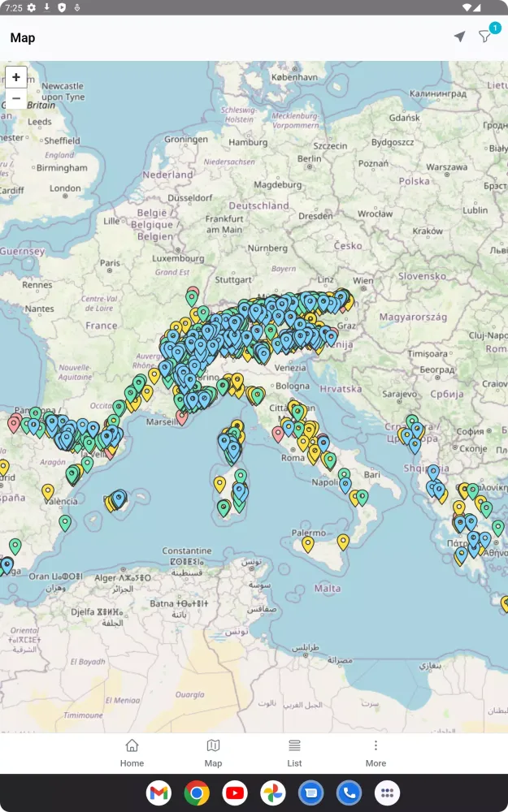Tap yellow pin near València
The height and width of the screenshot is (812, 508).
(x=48, y=491)
